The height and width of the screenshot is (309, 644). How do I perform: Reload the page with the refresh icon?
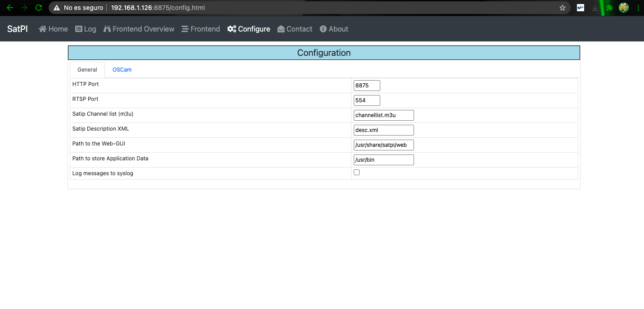coord(39,8)
